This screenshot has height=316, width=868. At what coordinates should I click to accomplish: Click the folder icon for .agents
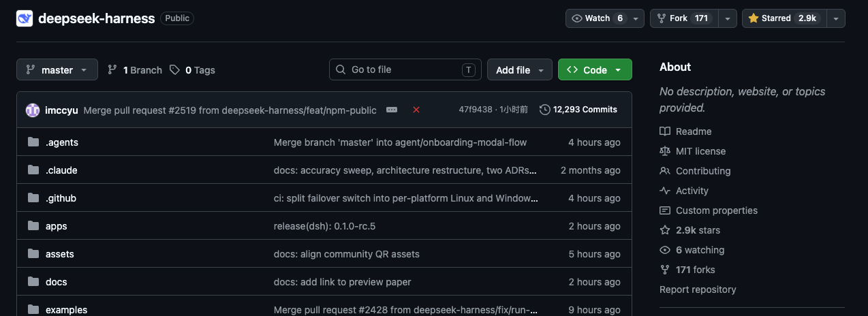coord(33,142)
